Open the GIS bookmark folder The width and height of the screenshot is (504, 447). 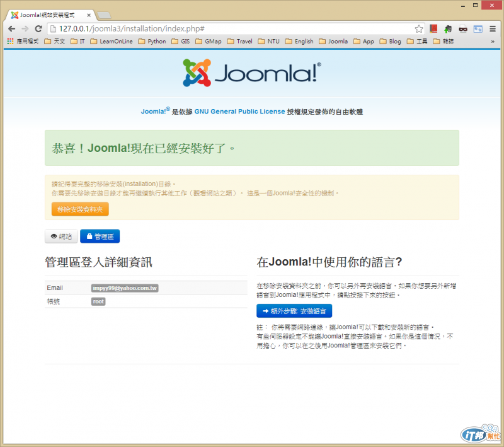pyautogui.click(x=181, y=41)
